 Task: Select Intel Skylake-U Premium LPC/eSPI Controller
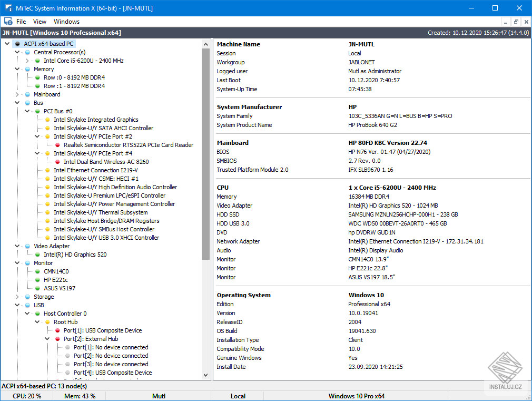point(110,195)
